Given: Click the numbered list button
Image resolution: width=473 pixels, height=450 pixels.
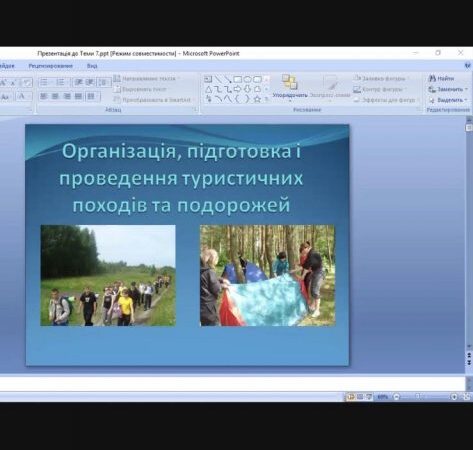Looking at the screenshot, I should 61,82.
